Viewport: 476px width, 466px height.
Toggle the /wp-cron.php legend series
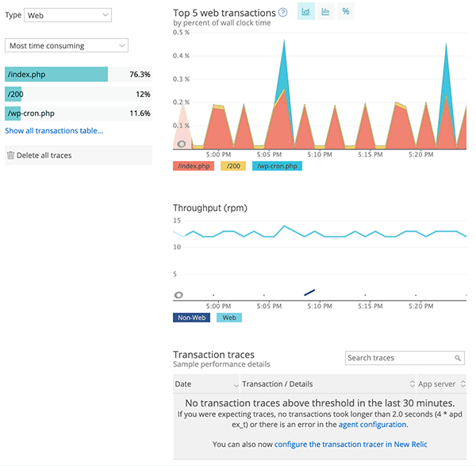[x=275, y=166]
